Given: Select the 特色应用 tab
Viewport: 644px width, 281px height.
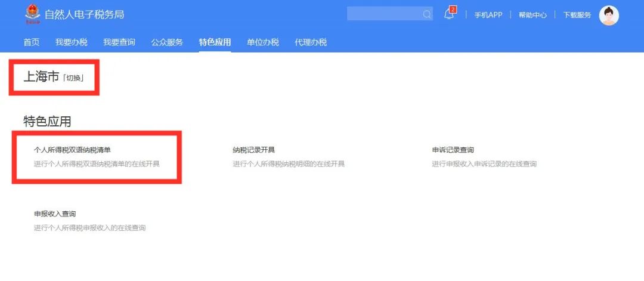Looking at the screenshot, I should pos(215,42).
